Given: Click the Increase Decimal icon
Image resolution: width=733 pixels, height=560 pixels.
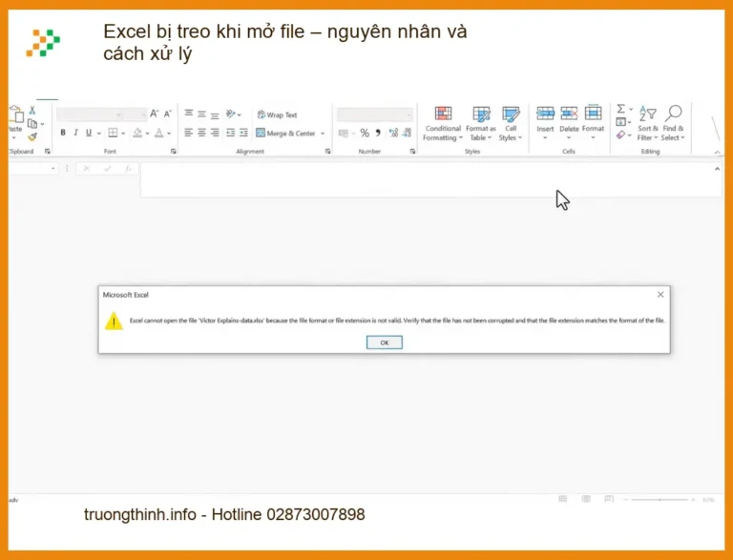Looking at the screenshot, I should click(393, 134).
